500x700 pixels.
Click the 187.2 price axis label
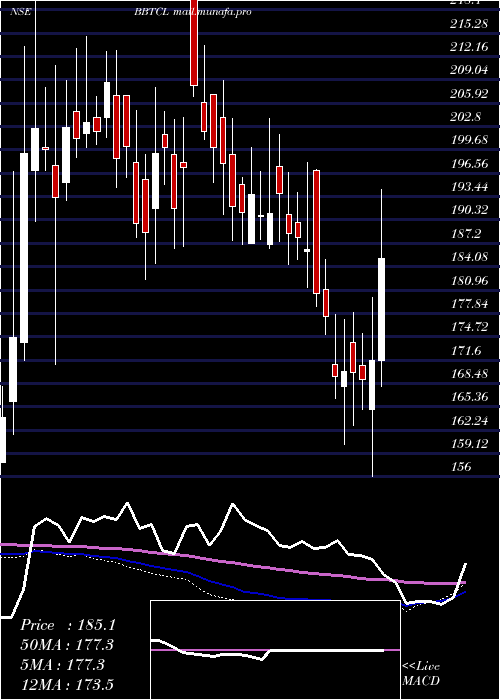(466, 233)
